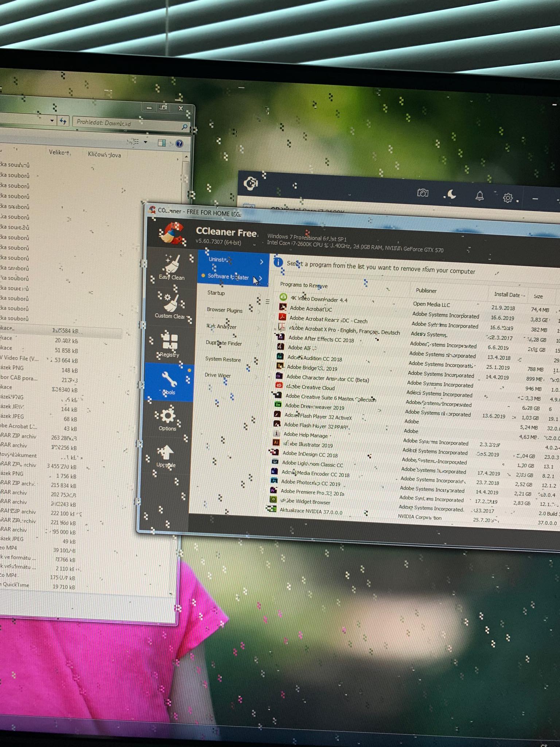
Task: Click the blue help icon in Explorer
Action: [179, 144]
